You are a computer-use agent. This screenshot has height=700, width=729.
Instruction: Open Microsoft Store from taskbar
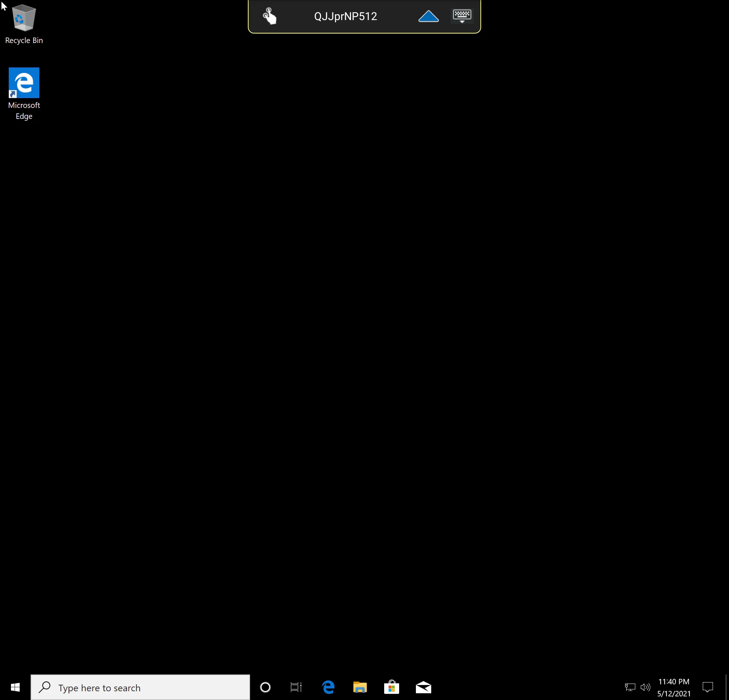(390, 687)
